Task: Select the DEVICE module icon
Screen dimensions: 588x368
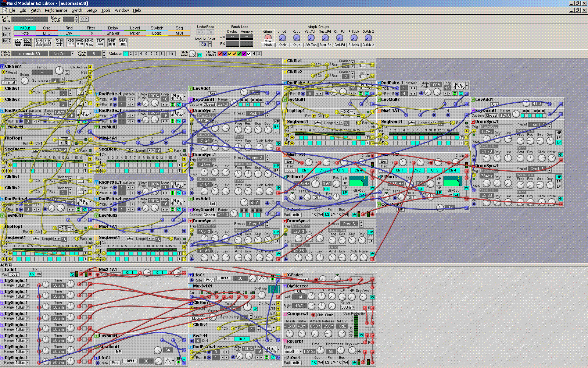Action: (x=89, y=43)
